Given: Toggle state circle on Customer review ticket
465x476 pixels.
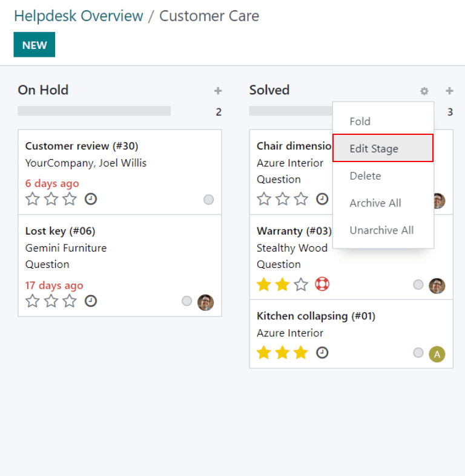Looking at the screenshot, I should pyautogui.click(x=209, y=200).
